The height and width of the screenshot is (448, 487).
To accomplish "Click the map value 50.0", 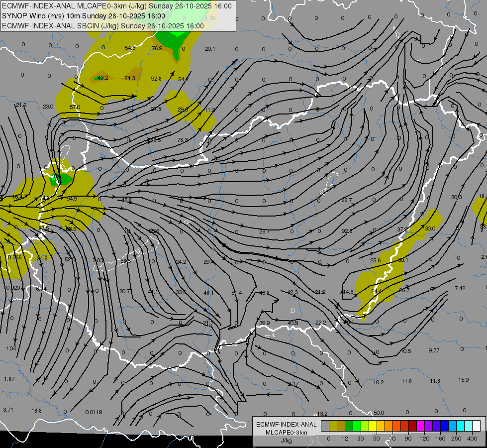I will pyautogui.click(x=379, y=413).
